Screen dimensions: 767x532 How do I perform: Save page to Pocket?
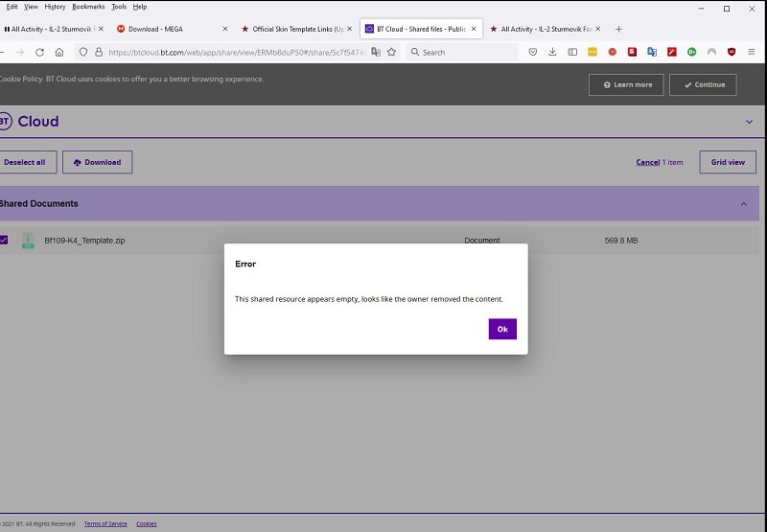(533, 52)
